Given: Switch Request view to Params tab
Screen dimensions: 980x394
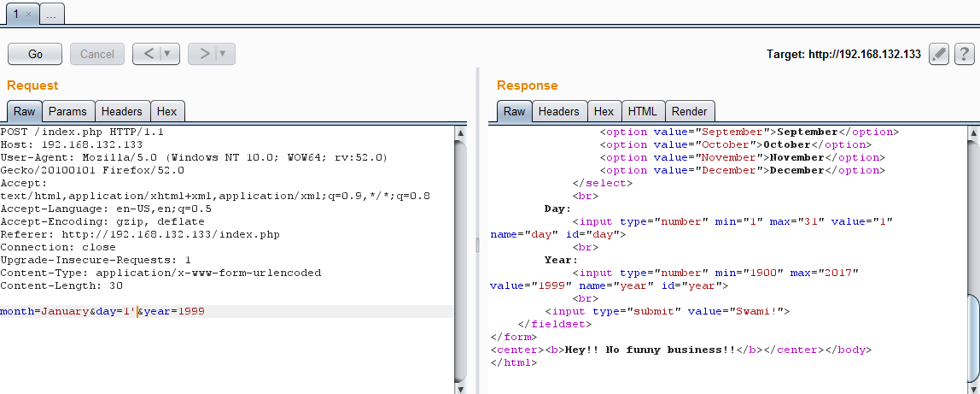Looking at the screenshot, I should pyautogui.click(x=67, y=111).
